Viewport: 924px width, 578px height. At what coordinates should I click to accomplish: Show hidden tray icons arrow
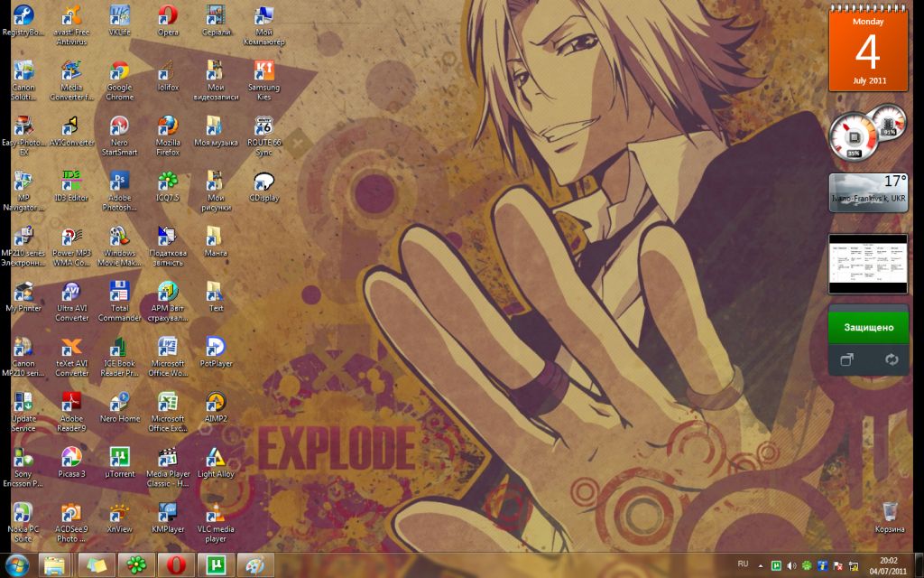pyautogui.click(x=760, y=565)
